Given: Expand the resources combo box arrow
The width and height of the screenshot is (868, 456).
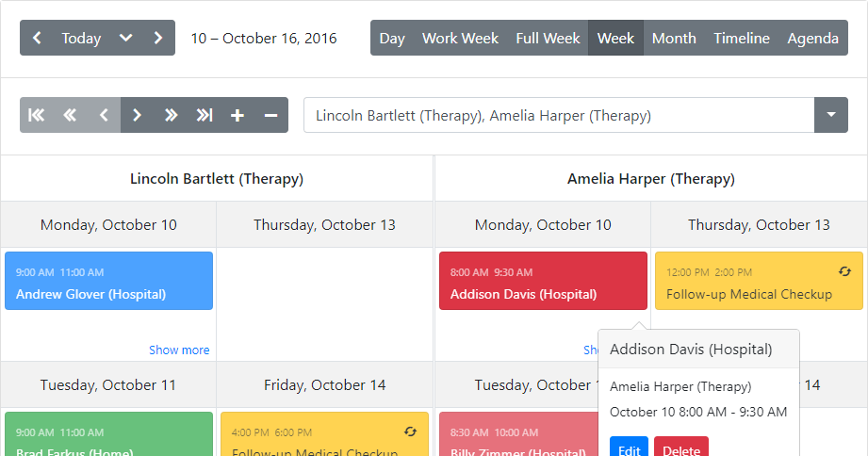Looking at the screenshot, I should click(x=831, y=115).
